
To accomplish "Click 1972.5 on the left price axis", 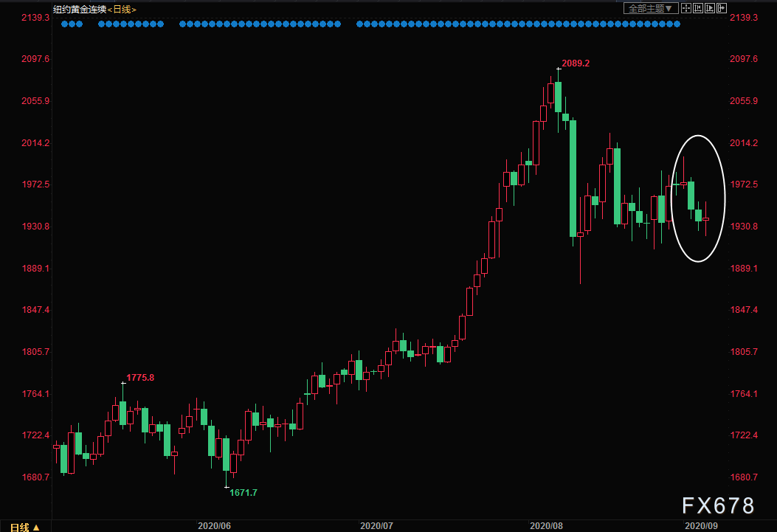I will 35,184.
